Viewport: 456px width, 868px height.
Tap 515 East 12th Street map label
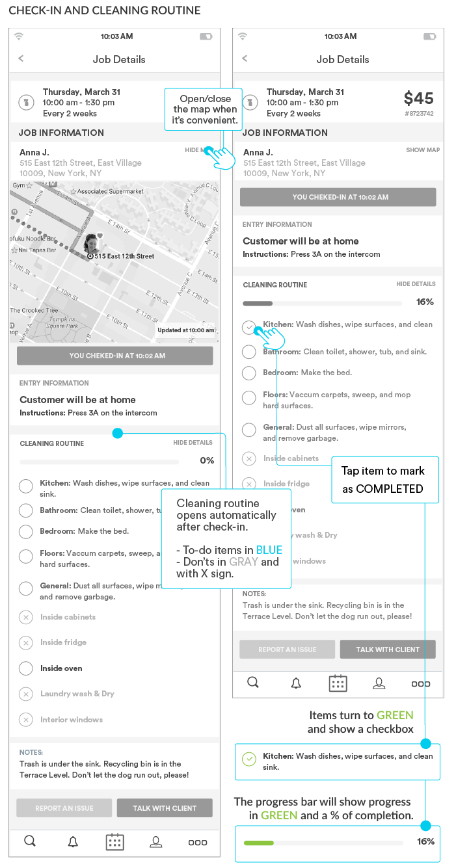click(x=125, y=256)
